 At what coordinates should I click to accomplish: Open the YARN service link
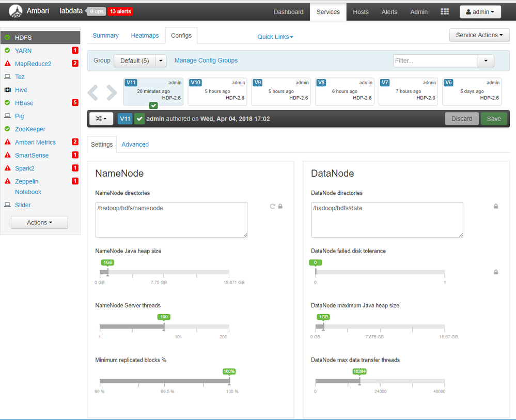(23, 50)
